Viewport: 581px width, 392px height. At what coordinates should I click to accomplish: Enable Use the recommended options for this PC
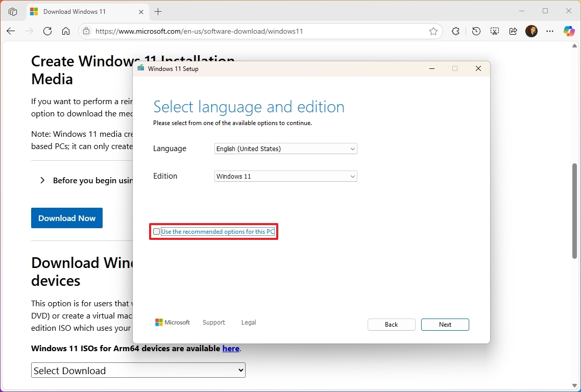(156, 231)
